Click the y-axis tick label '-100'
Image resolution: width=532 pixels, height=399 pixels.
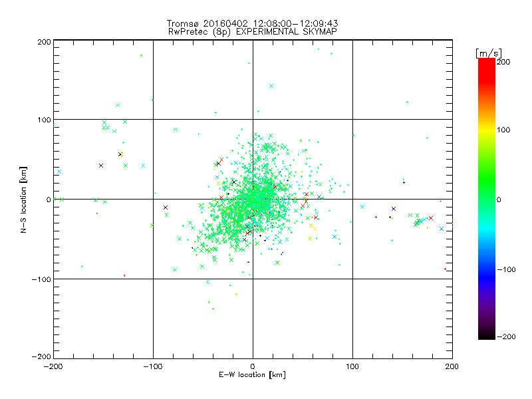point(41,279)
